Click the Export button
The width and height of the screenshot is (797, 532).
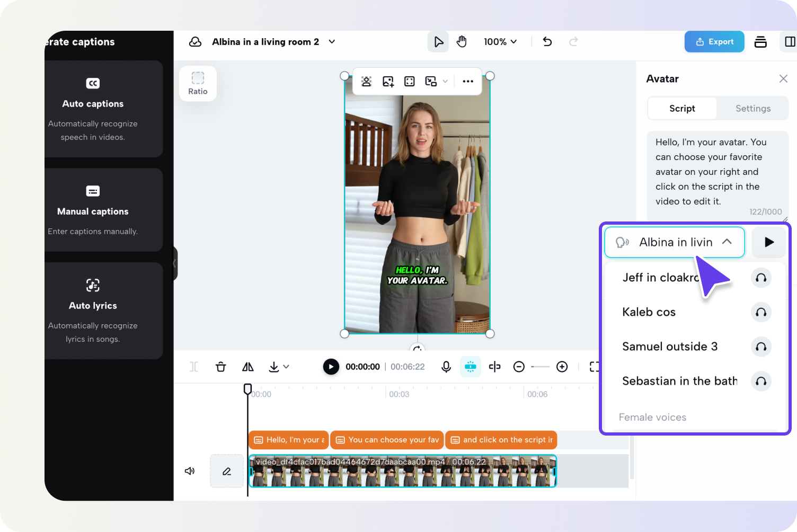click(x=714, y=42)
